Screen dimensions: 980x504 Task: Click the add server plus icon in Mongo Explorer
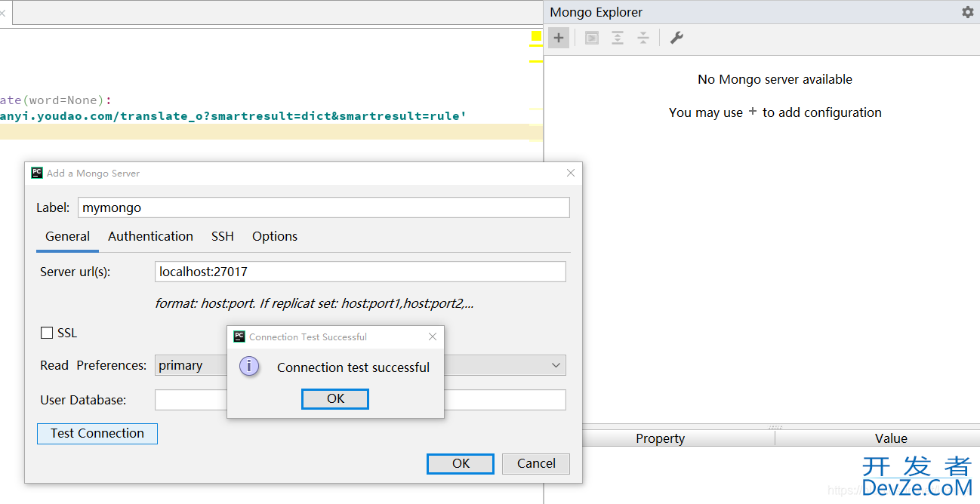point(559,38)
